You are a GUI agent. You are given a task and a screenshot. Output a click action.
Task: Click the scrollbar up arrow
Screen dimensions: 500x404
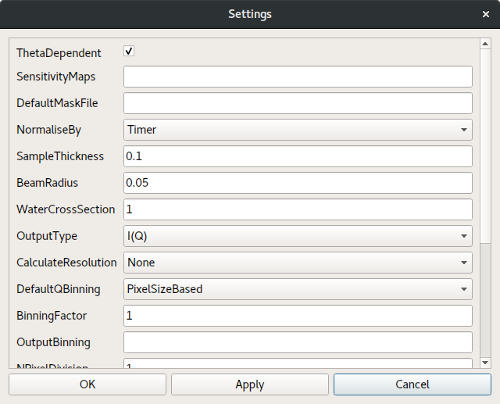point(485,44)
